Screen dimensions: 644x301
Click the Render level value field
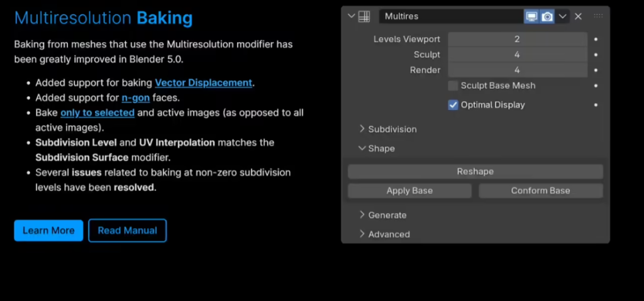coord(518,70)
